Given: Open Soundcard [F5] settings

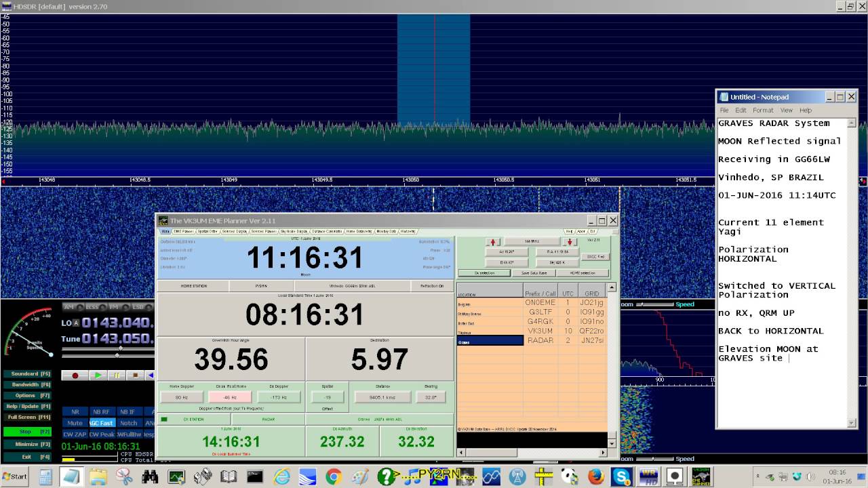Looking at the screenshot, I should point(27,374).
